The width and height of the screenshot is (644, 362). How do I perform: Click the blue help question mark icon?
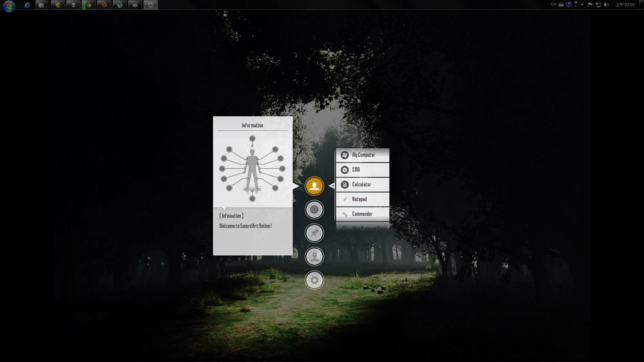569,4
